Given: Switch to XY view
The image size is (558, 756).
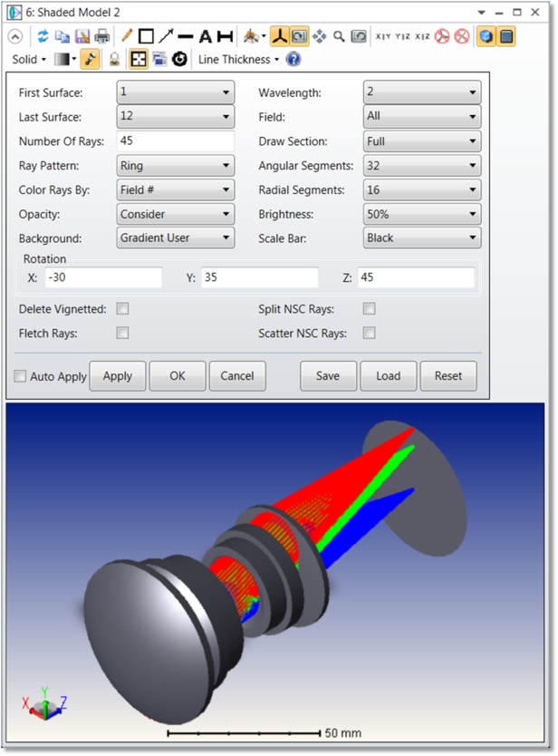Looking at the screenshot, I should click(383, 36).
